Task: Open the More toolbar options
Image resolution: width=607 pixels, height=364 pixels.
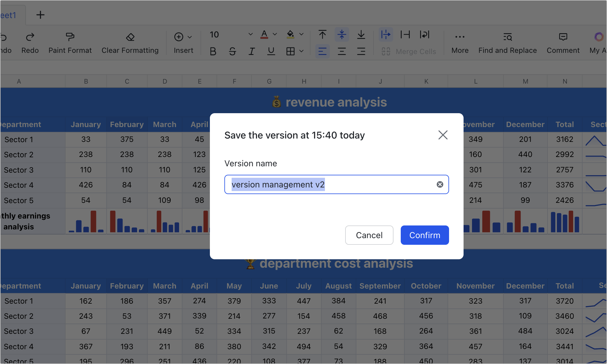Action: point(460,43)
